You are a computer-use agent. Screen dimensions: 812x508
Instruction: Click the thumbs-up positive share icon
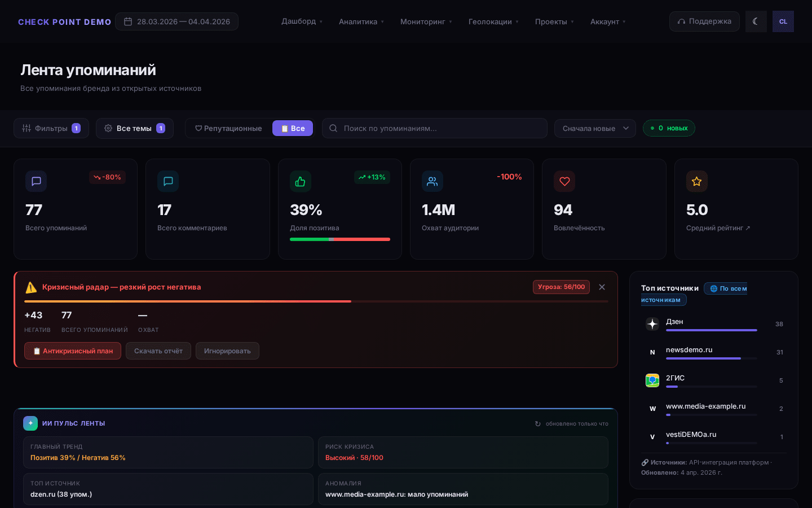pyautogui.click(x=300, y=181)
